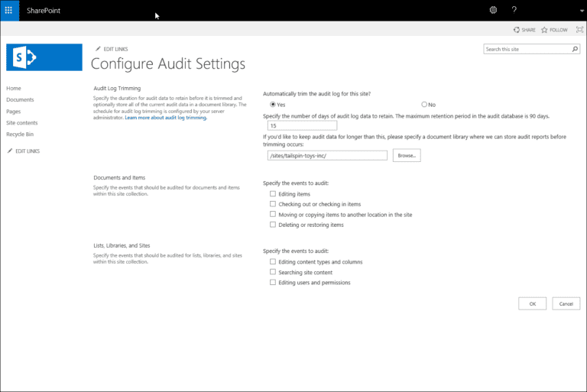Open Pages in left navigation
Viewport: 587px width, 392px height.
13,112
